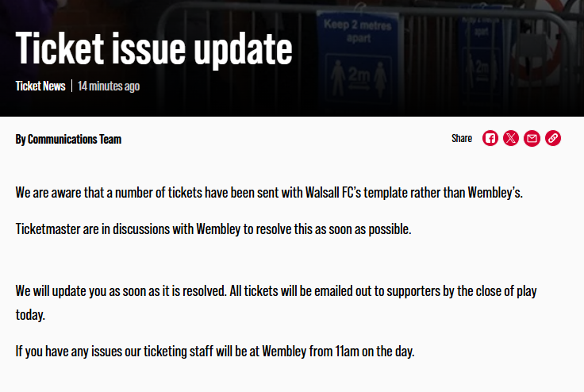Click 'Keep 2 metres apart' sign in banner

coord(358,31)
